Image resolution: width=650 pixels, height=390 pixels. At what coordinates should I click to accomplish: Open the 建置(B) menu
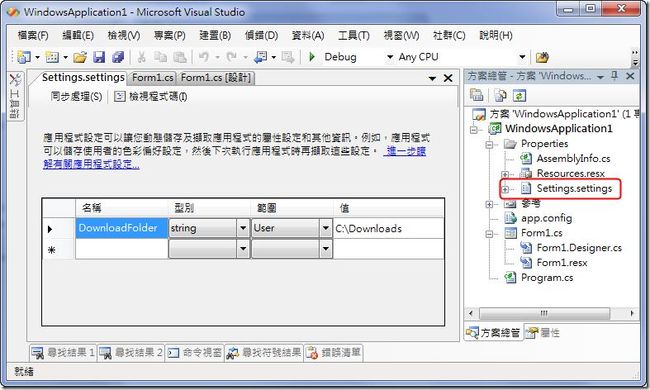click(215, 36)
